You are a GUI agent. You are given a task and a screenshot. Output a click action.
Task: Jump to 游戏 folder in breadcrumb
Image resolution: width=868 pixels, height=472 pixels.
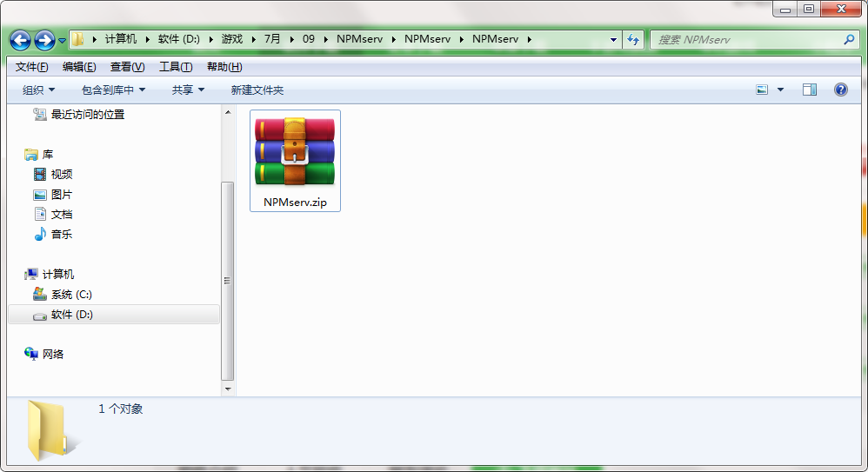232,39
